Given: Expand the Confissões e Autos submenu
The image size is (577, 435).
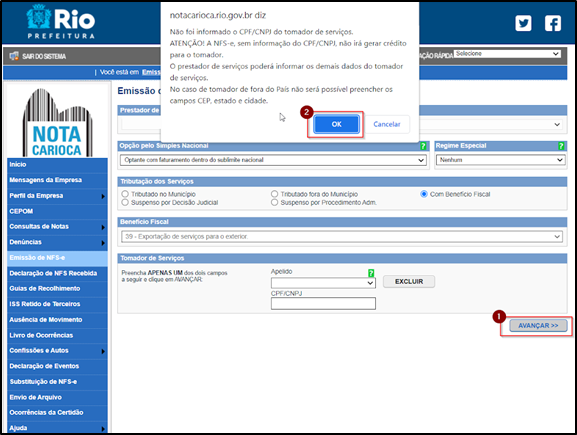Looking at the screenshot, I should pos(103,351).
